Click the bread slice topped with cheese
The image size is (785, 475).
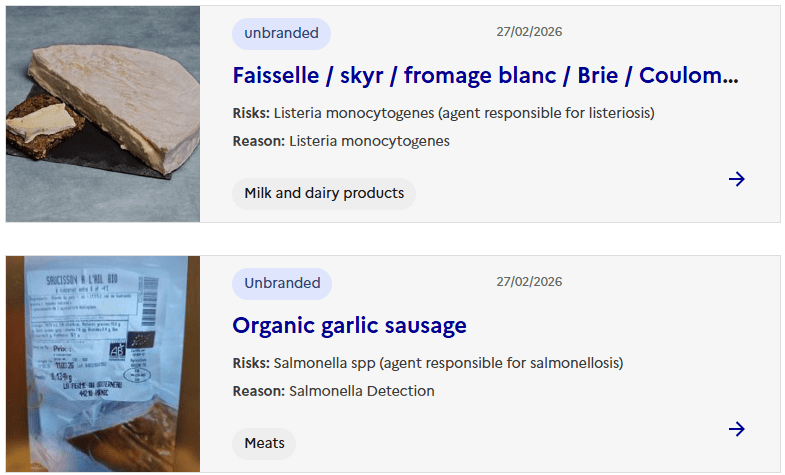coord(41,122)
